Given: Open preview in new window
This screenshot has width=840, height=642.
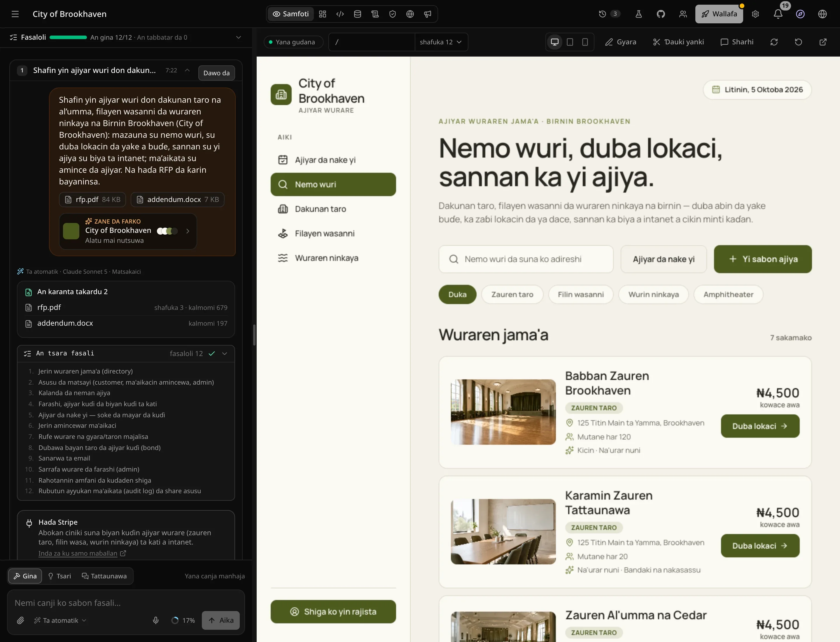Looking at the screenshot, I should 823,42.
